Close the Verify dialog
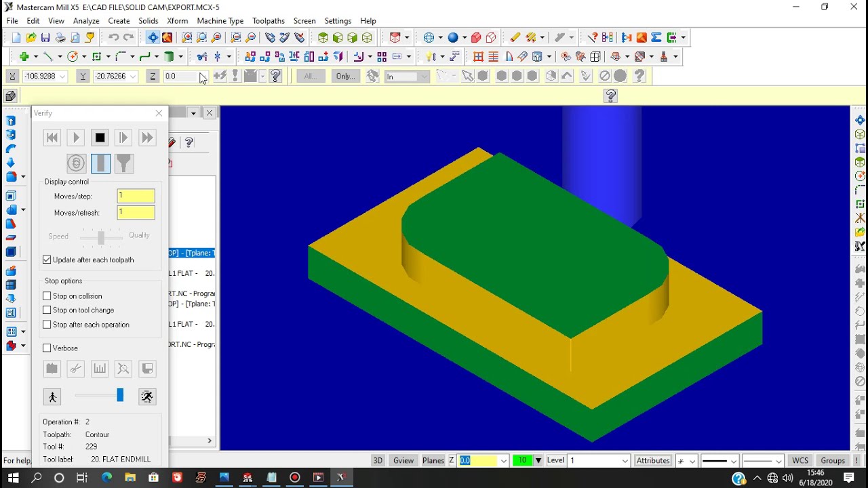This screenshot has width=868, height=488. (159, 113)
